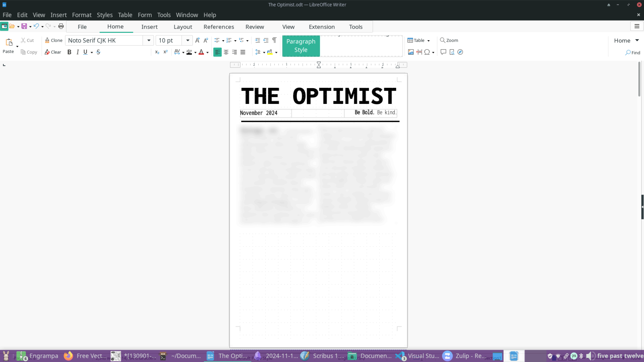Screen dimensions: 644x362
Task: Toggle bold formatting
Action: pyautogui.click(x=69, y=52)
